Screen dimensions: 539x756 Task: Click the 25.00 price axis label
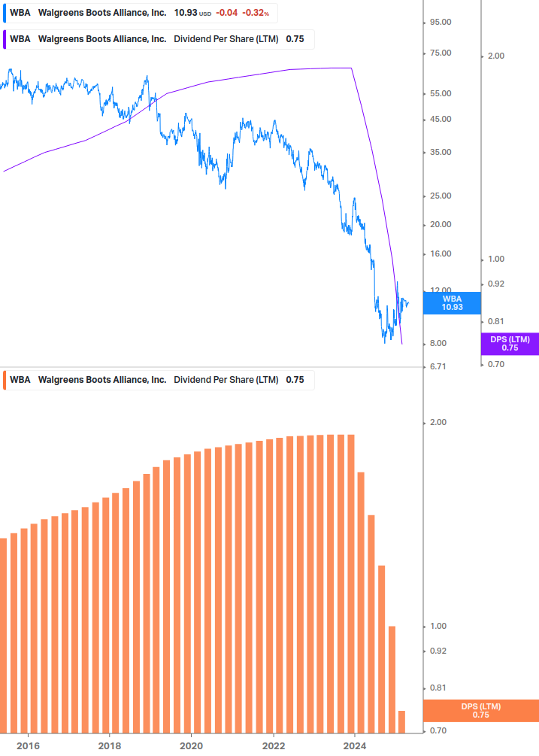tap(441, 196)
